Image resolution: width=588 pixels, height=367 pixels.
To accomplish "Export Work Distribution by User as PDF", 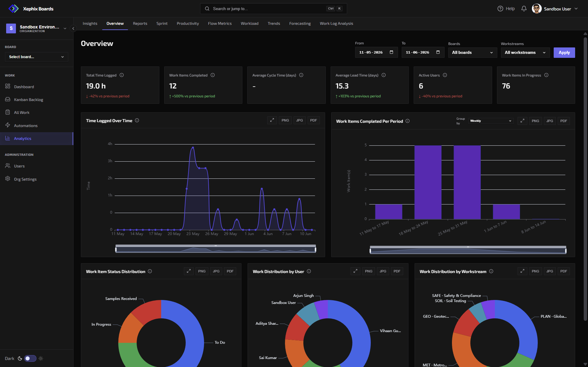I will [397, 271].
